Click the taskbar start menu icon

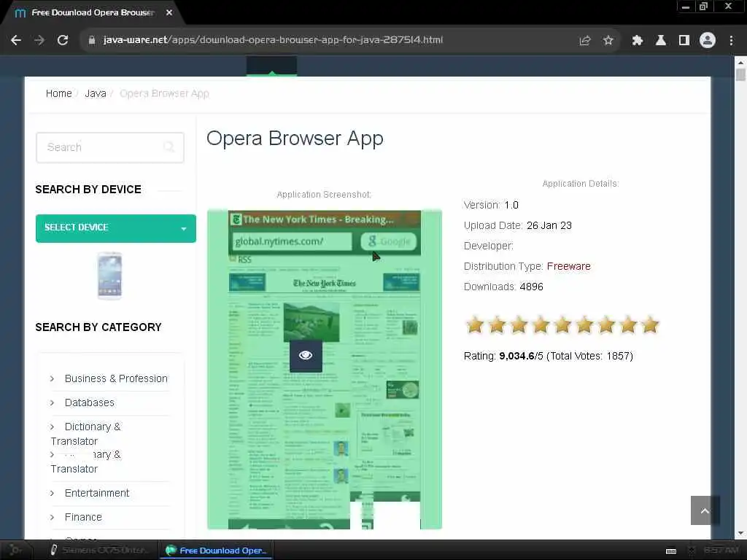15,551
